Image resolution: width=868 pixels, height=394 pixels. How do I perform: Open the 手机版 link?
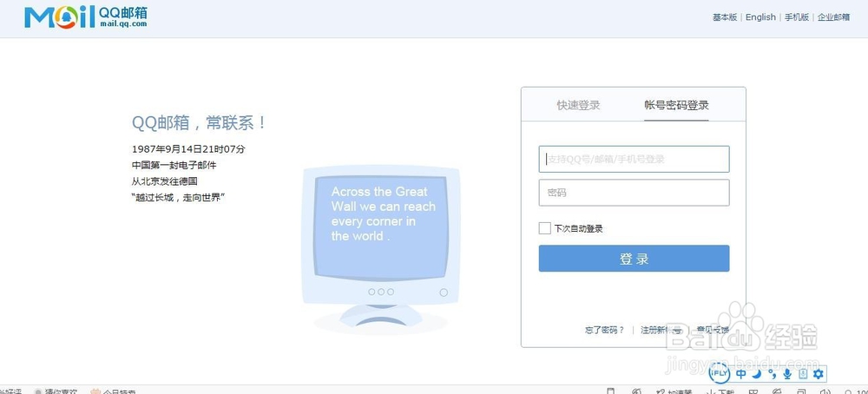[797, 17]
